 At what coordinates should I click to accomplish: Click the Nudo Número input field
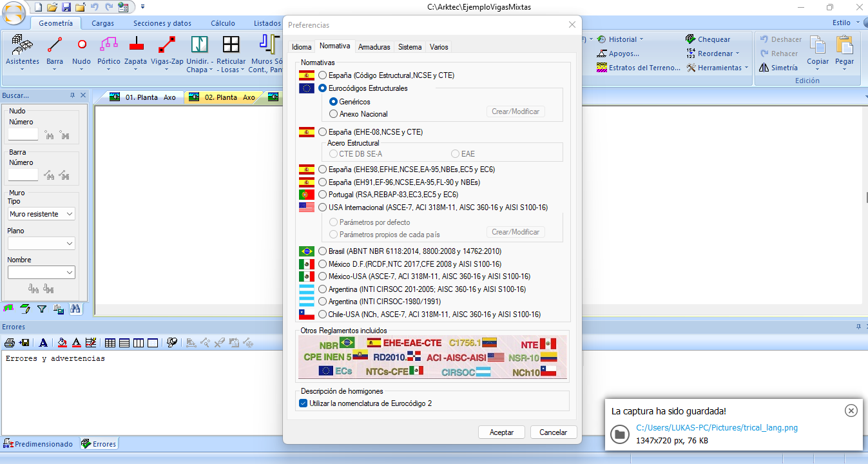click(23, 135)
